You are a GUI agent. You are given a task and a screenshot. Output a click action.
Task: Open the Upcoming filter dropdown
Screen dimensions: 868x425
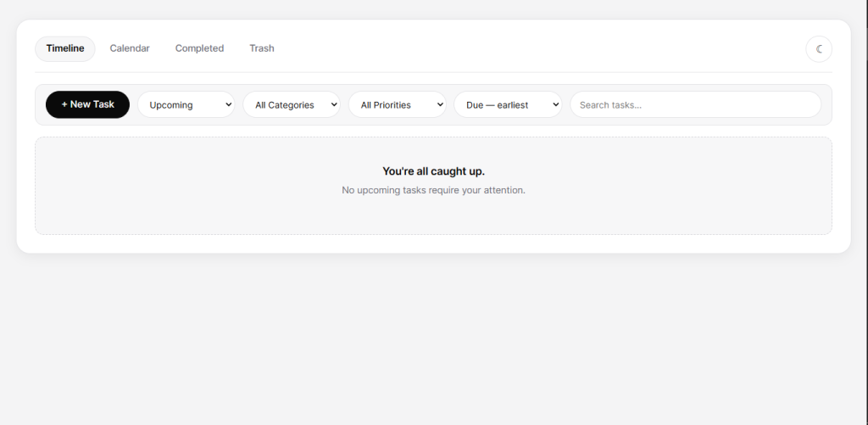186,104
